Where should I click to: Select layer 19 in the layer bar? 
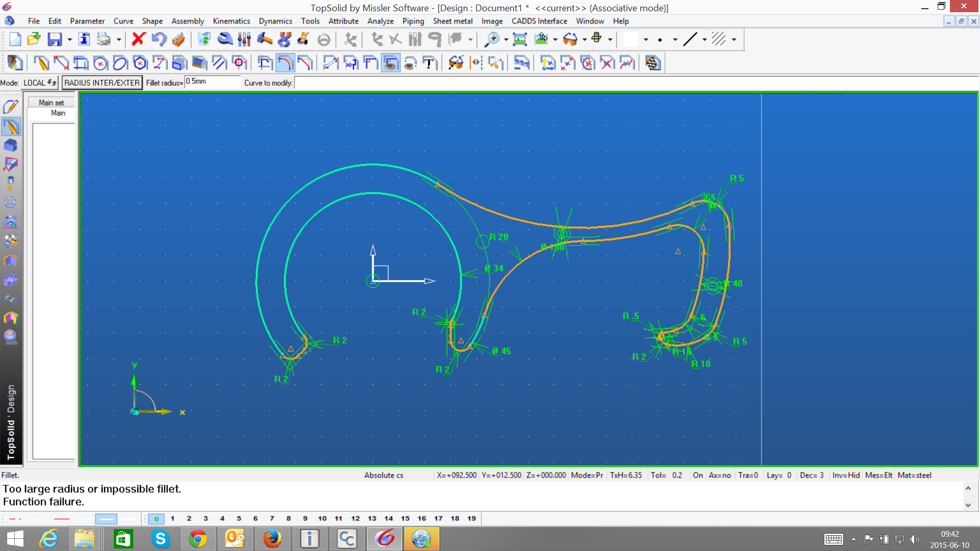[472, 519]
